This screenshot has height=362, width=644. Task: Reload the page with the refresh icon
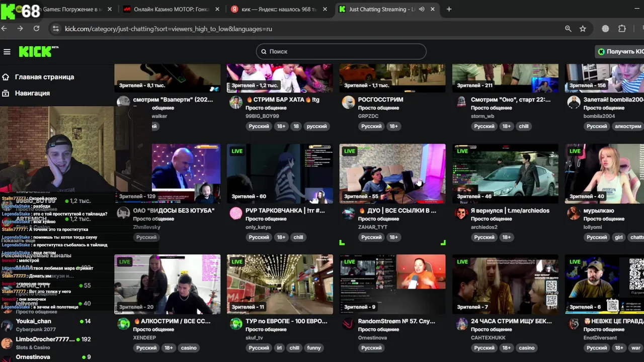coord(36,29)
